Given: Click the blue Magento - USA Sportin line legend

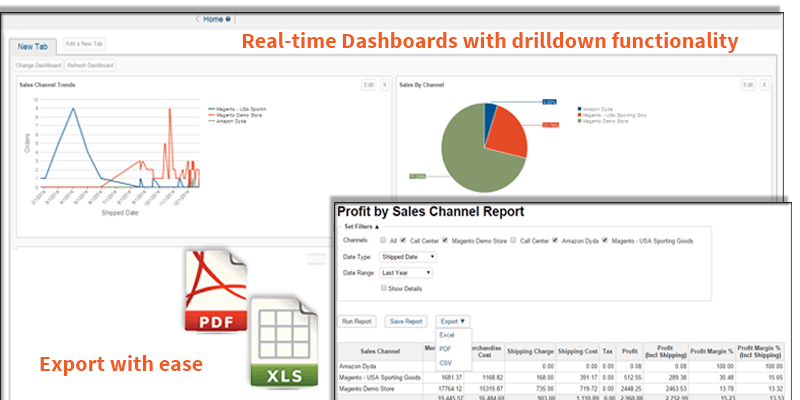Looking at the screenshot, I should click(x=237, y=109).
